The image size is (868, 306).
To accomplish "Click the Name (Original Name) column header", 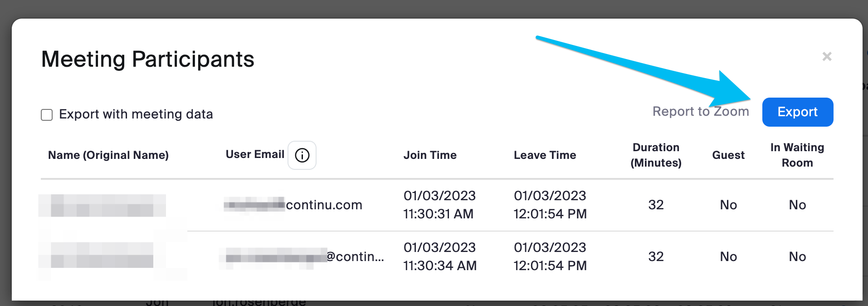I will point(108,155).
